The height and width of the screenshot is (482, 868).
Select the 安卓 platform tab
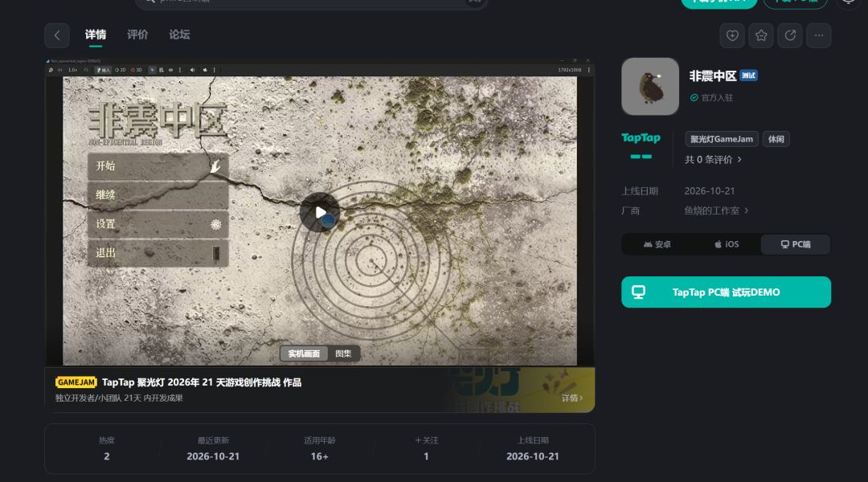pos(657,244)
